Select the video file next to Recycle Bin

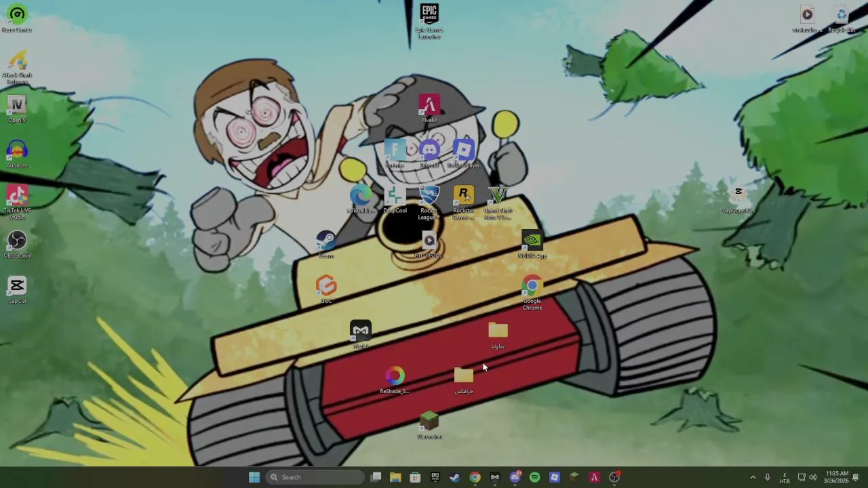[807, 19]
